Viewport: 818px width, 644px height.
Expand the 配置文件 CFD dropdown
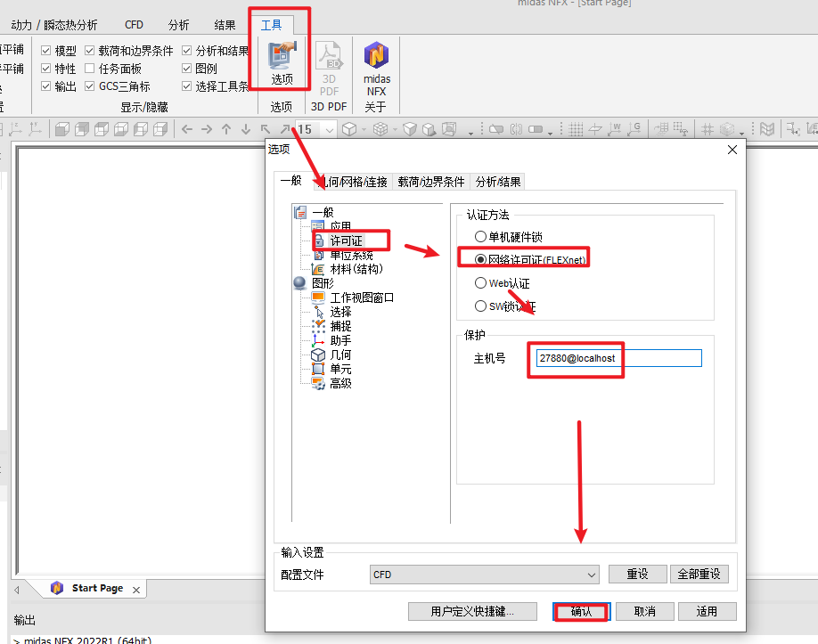484,575
